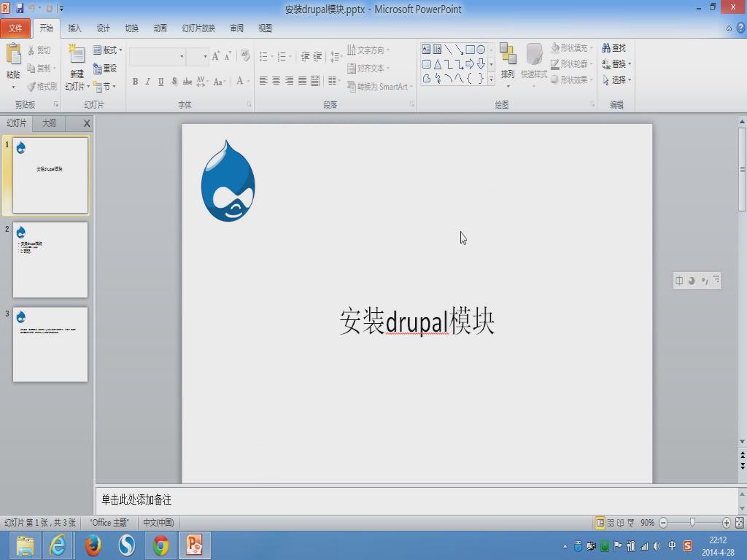Select the 格式刷 Format Painter
The width and height of the screenshot is (747, 560).
[x=42, y=86]
